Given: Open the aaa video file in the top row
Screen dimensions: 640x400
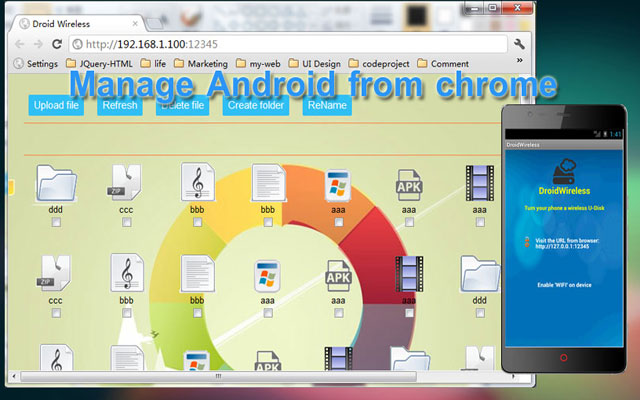Looking at the screenshot, I should tap(480, 183).
